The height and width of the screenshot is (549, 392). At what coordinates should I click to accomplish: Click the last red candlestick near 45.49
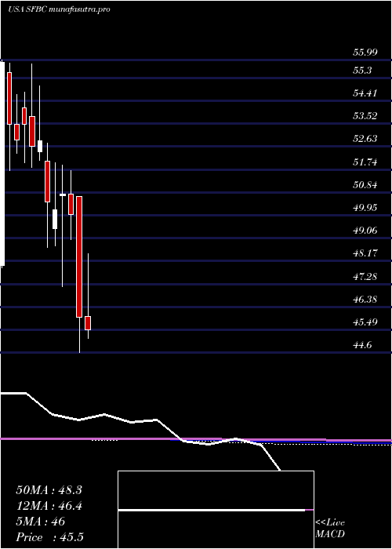(88, 323)
